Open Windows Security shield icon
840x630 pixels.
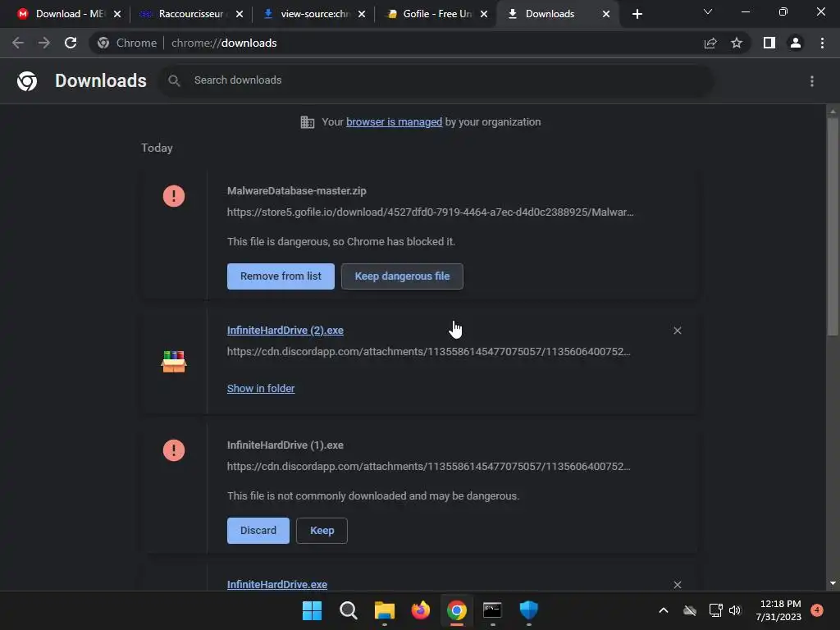pos(529,610)
